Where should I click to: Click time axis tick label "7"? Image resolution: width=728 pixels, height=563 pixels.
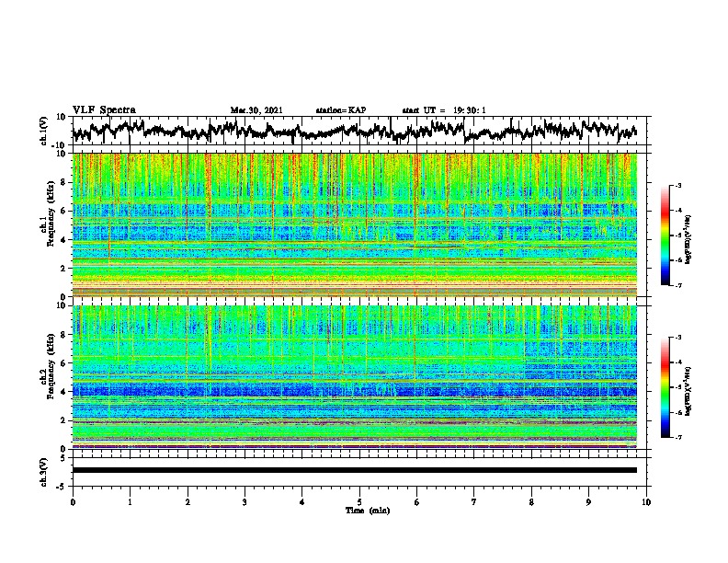tap(474, 502)
